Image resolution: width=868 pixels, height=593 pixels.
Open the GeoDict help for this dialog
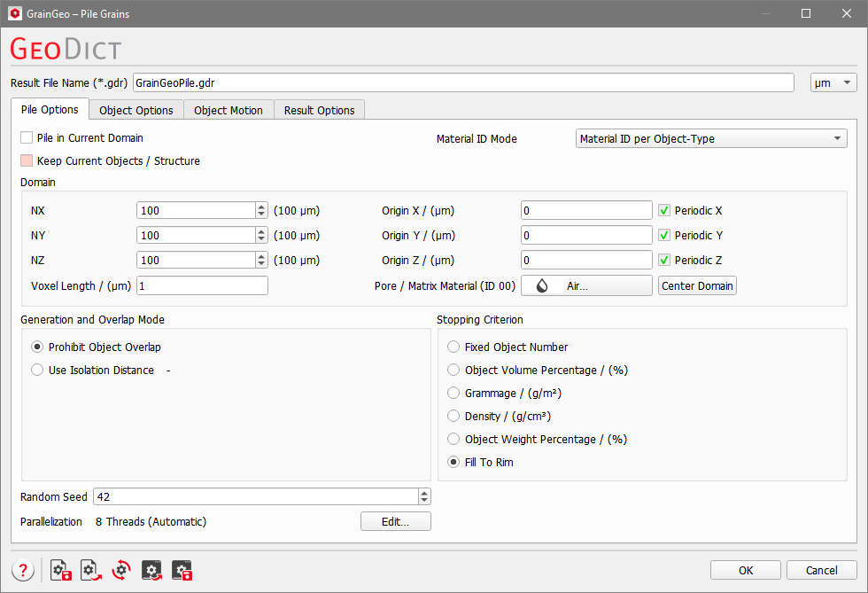pos(23,570)
